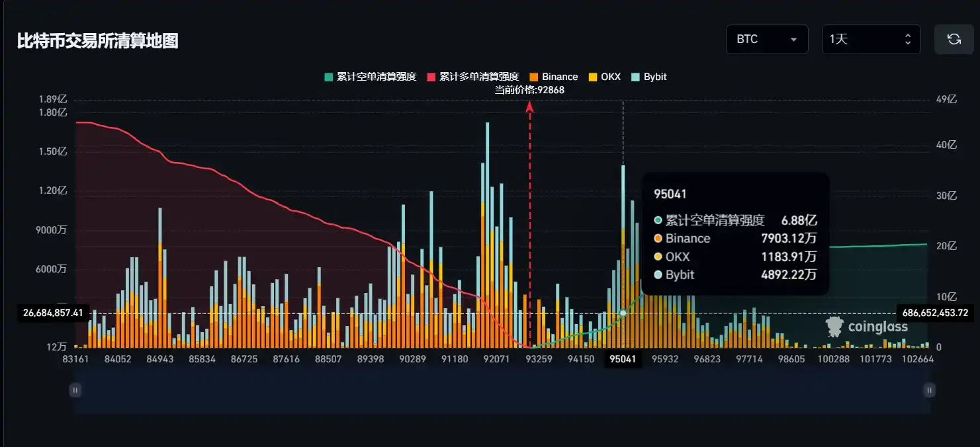
Task: Click the chart zoom slider track
Action: pos(503,390)
